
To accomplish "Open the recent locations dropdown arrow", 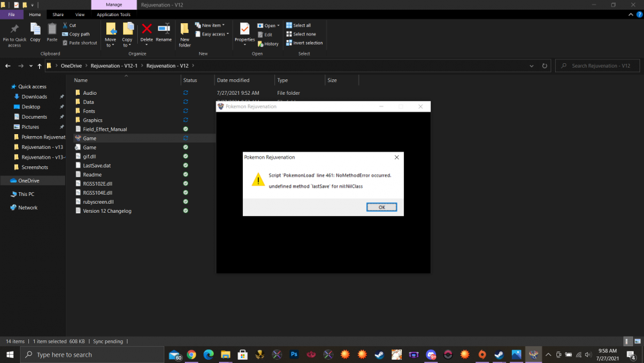I will 31,66.
